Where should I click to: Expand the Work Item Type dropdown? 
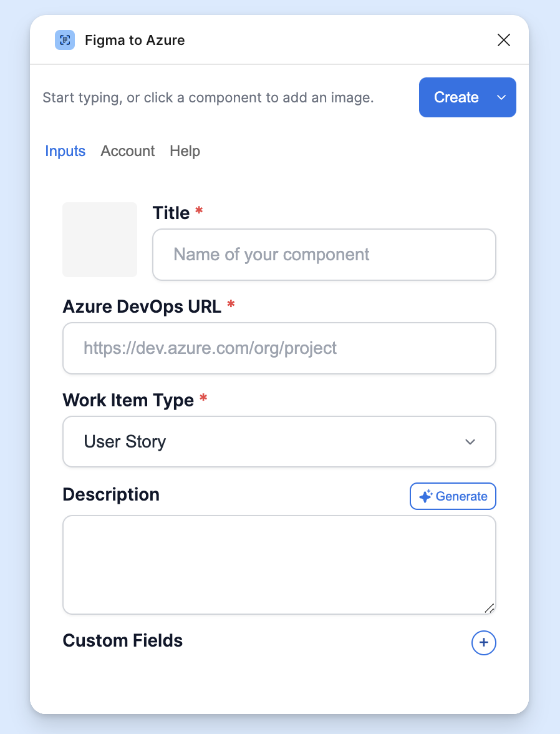[279, 441]
